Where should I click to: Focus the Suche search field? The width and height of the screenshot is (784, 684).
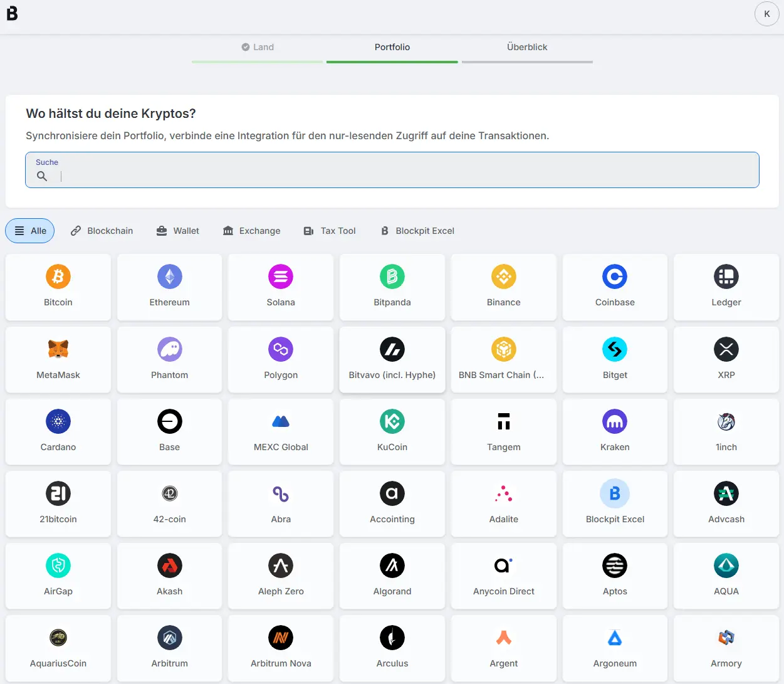tap(392, 170)
